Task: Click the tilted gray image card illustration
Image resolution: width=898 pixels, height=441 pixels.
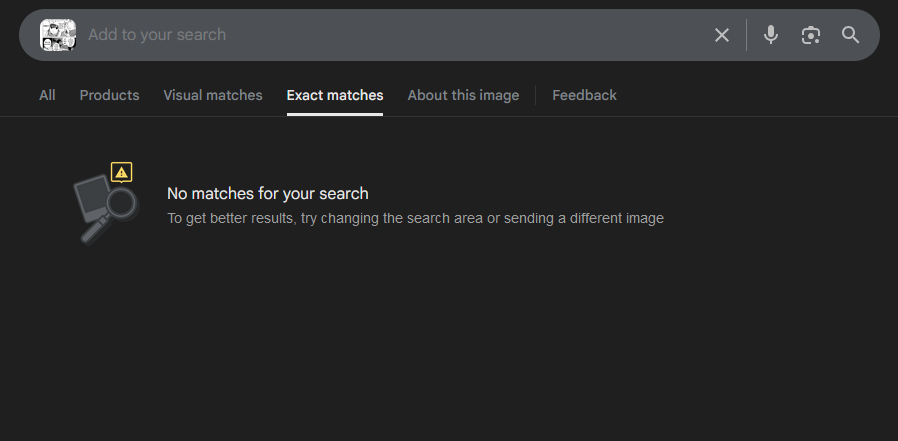Action: click(x=93, y=198)
